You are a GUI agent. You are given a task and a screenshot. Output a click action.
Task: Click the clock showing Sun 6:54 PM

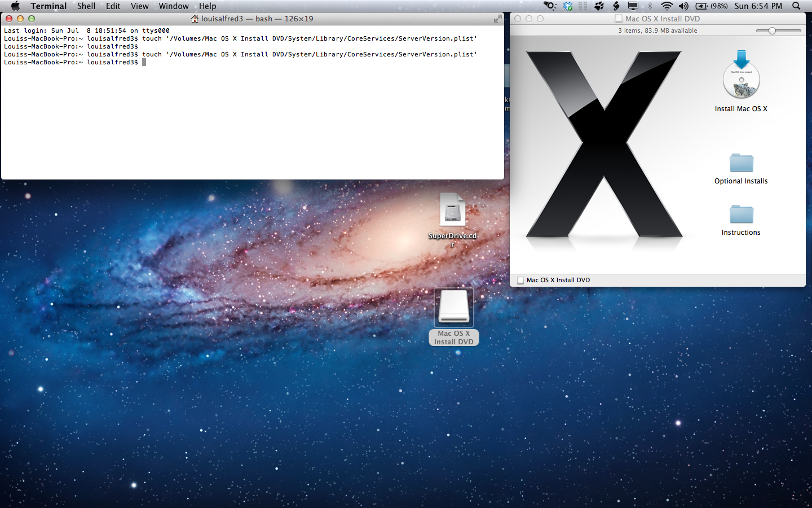click(x=758, y=6)
